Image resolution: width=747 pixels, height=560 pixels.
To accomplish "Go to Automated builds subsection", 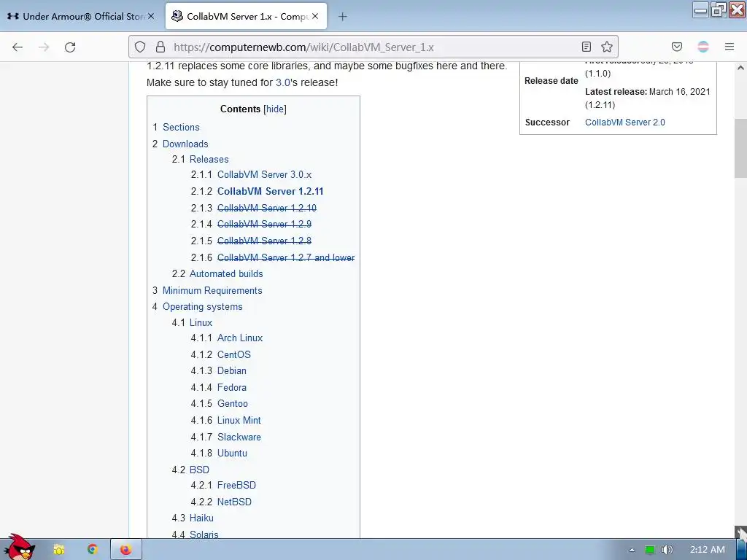I will 226,273.
